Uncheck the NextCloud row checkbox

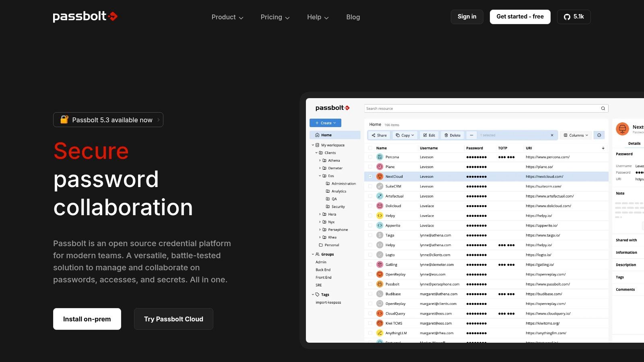pyautogui.click(x=370, y=177)
